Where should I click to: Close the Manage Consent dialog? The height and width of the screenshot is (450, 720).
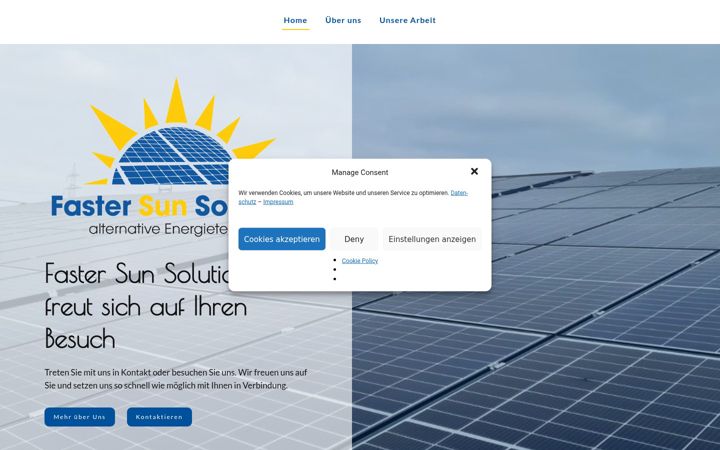(x=474, y=171)
